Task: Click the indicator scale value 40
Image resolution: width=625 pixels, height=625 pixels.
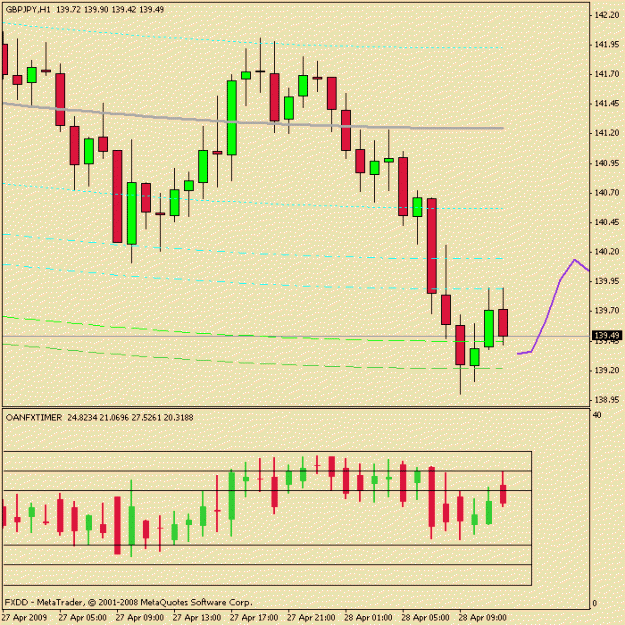Action: [x=597, y=415]
